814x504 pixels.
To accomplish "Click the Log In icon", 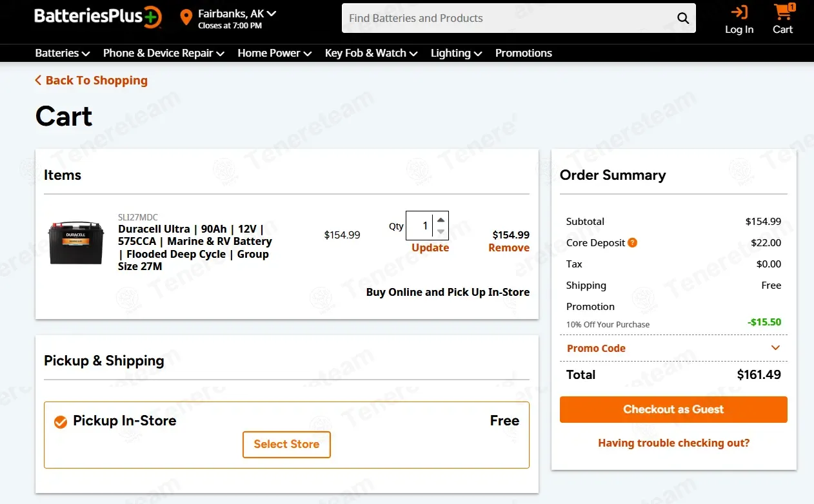I will (739, 12).
